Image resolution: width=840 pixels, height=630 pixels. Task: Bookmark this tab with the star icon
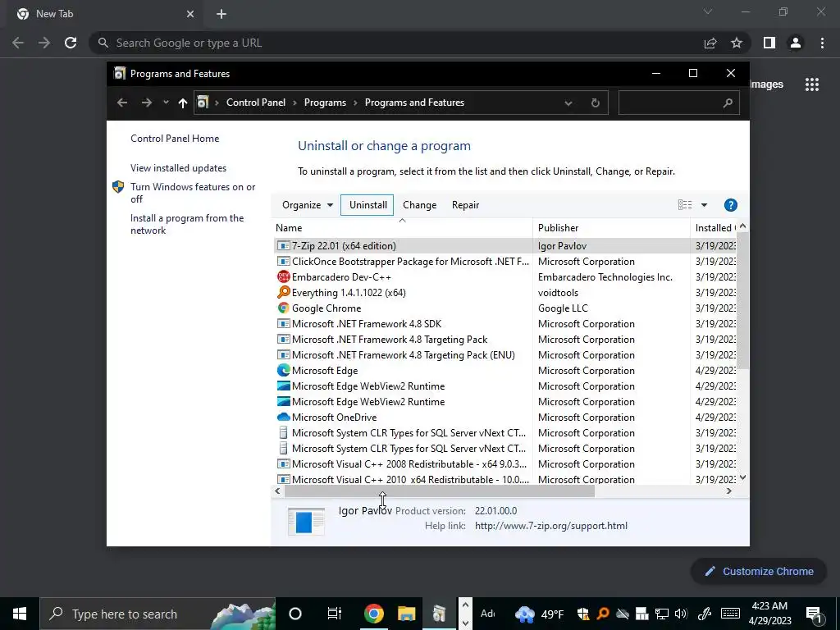(737, 43)
